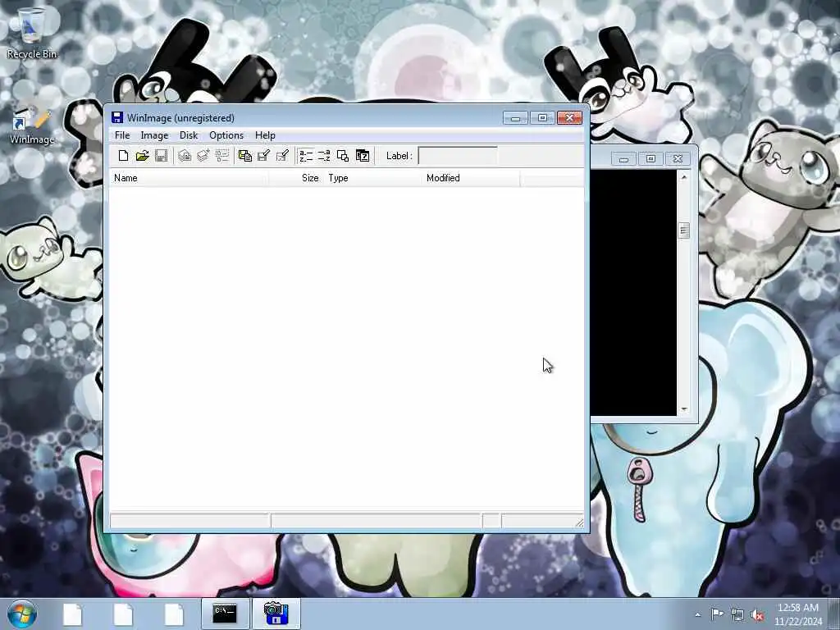Open the Help menu
840x630 pixels.
tap(265, 135)
